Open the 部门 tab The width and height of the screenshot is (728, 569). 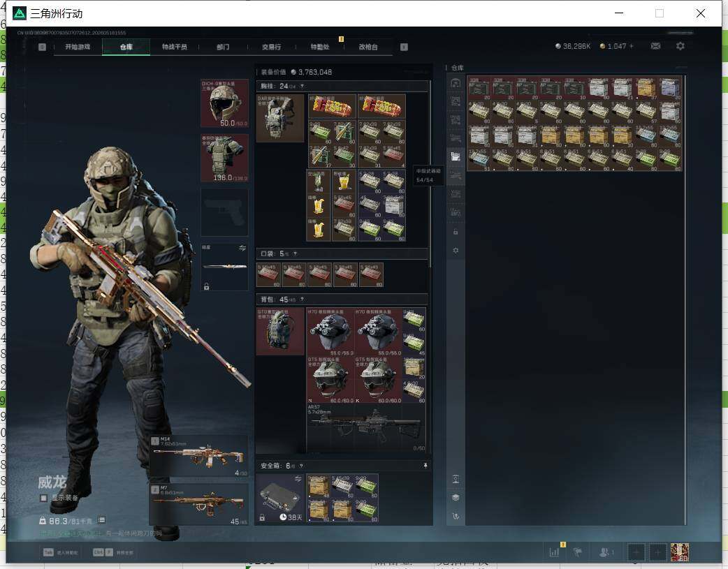[223, 47]
